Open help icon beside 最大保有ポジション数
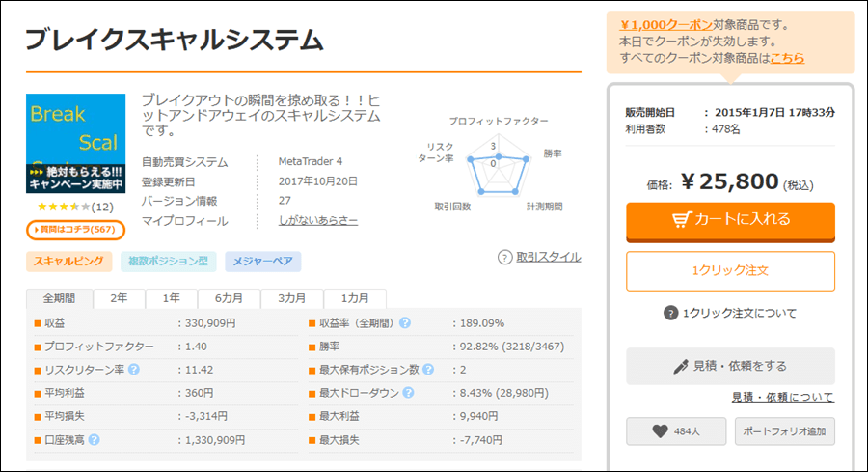This screenshot has height=472, width=868. point(428,370)
